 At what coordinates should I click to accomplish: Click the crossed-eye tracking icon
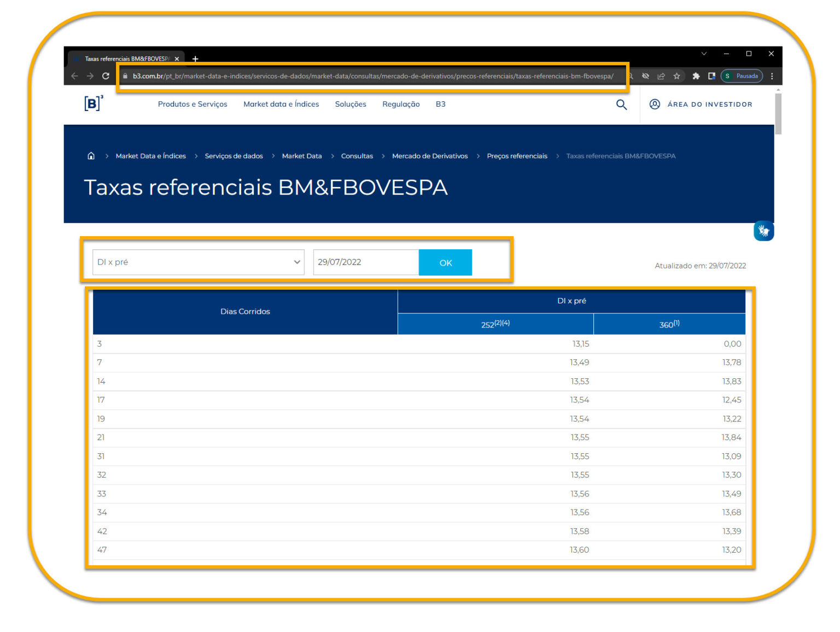645,76
